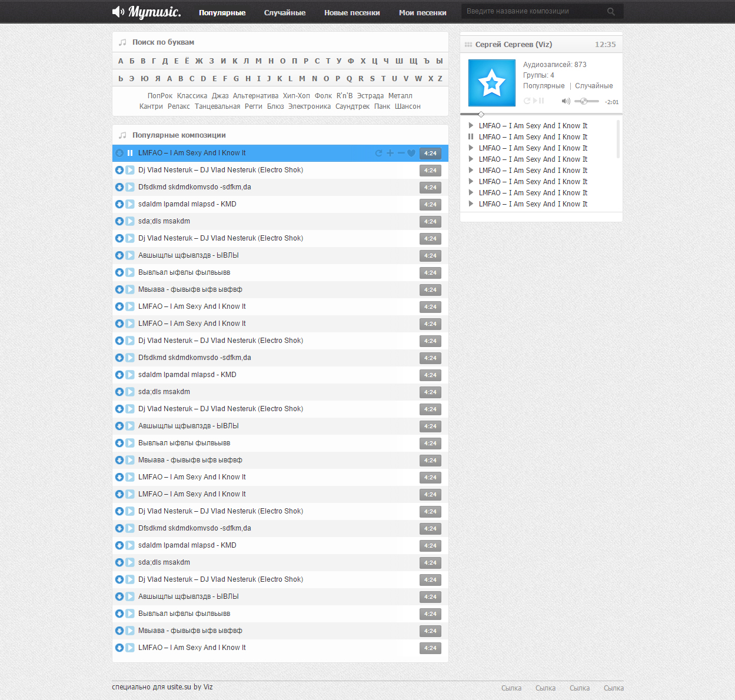Download the first Dj Vlad Nesteruk track
The width and height of the screenshot is (735, 700).
click(x=119, y=170)
